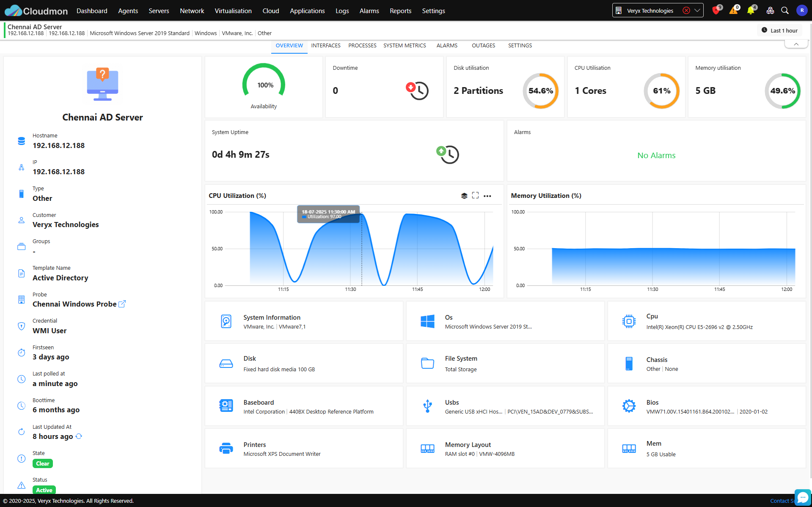
Task: Clear the Veryx Technologies customer selection
Action: coord(686,11)
